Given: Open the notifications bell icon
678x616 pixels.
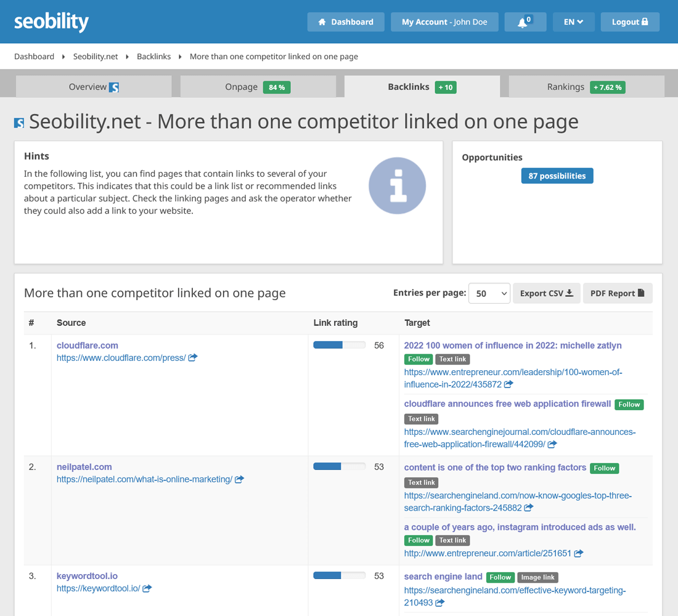Looking at the screenshot, I should pyautogui.click(x=525, y=22).
